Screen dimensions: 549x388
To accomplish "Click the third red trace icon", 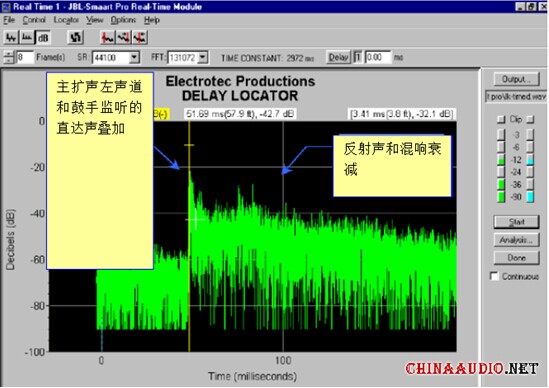I will point(139,37).
